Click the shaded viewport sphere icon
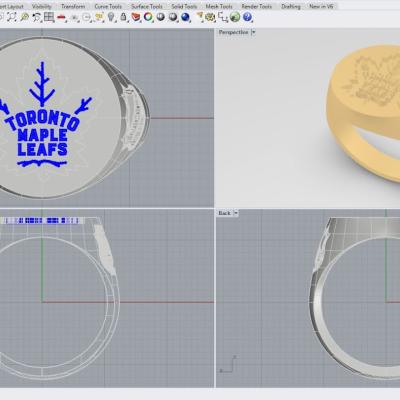This screenshot has height=400, width=400. tap(161, 17)
